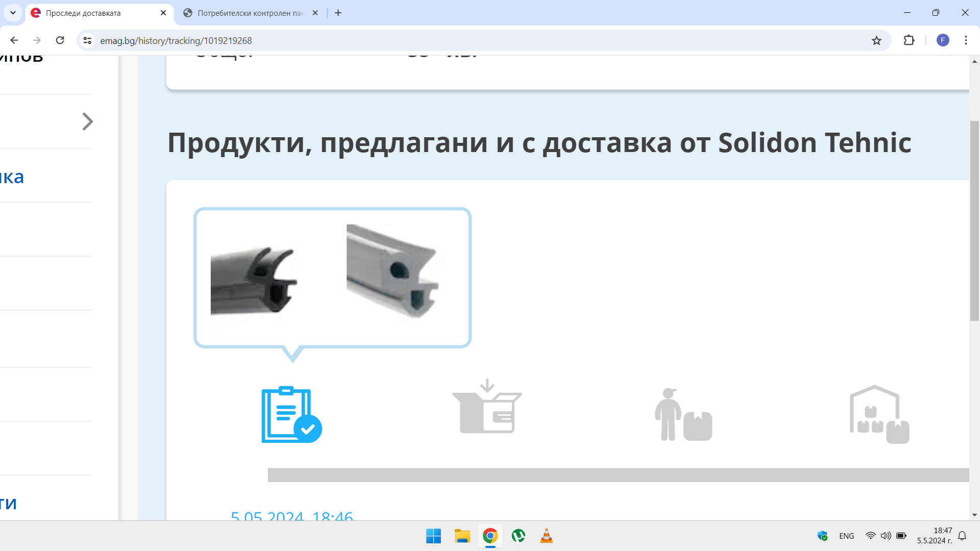
Task: Click the order confirmed clipboard icon
Action: [291, 414]
